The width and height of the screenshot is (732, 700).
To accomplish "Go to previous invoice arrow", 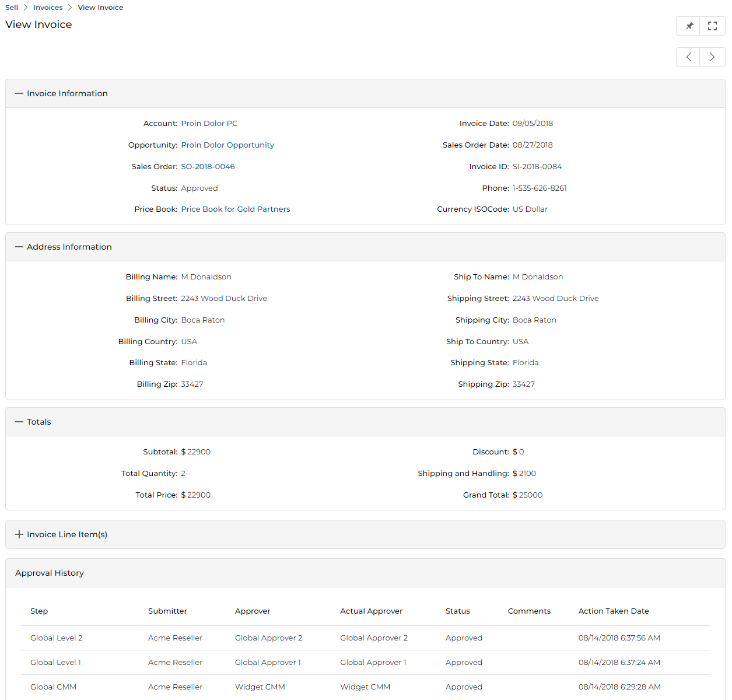I will coord(688,57).
